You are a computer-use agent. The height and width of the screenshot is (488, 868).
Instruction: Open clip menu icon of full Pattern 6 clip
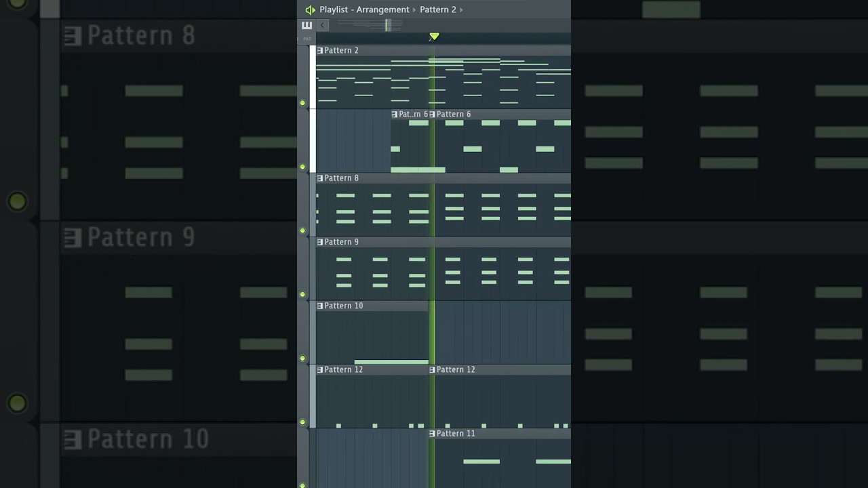coord(432,115)
